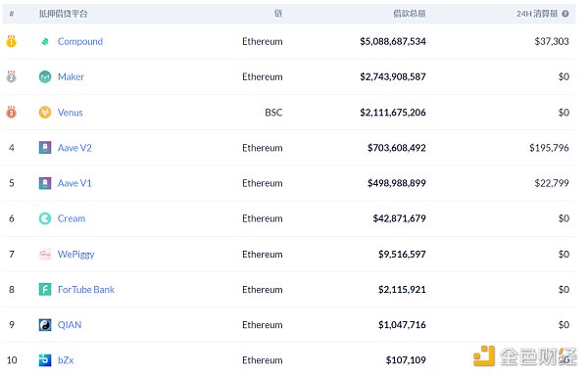Click the QIAN yin-yang icon
588x377 pixels.
pos(45,324)
